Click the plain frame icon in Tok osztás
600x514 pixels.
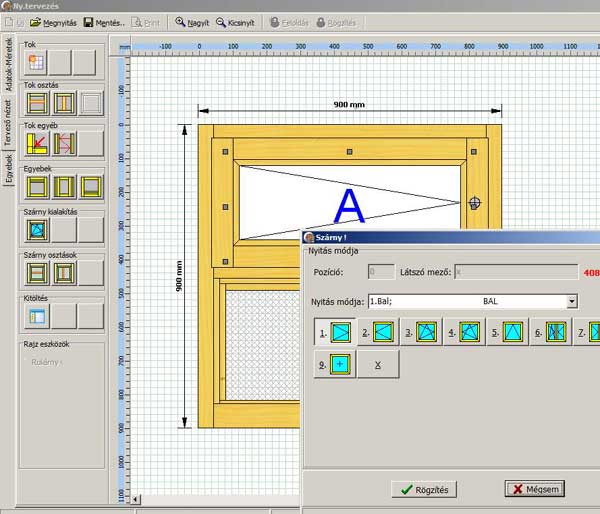91,103
